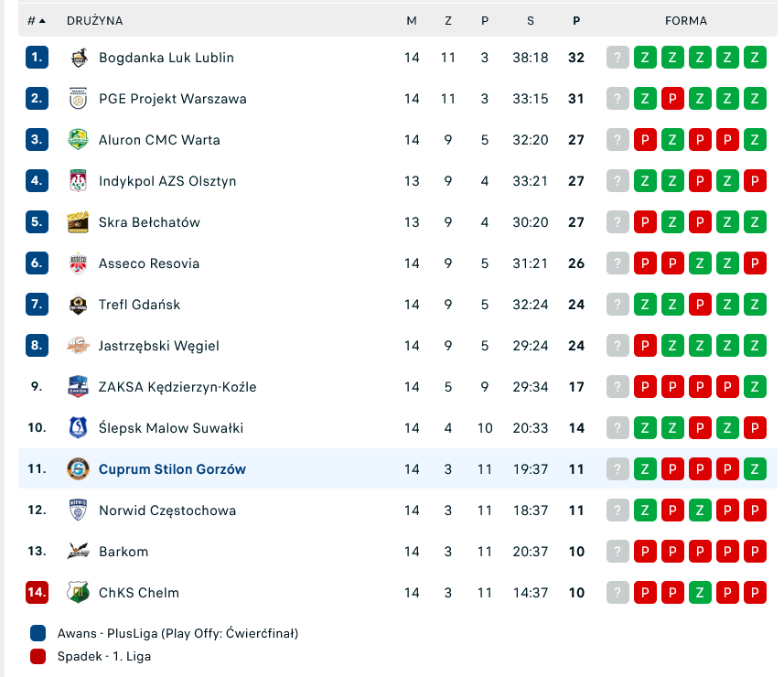Click the ZAKSA Kędzierzyn-Koźle team logo

79,387
